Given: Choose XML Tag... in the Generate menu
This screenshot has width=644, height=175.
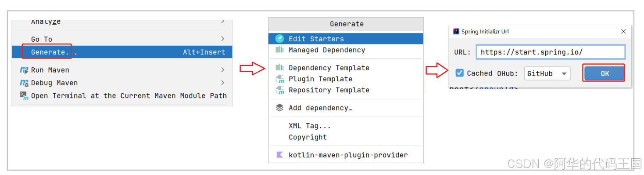Looking at the screenshot, I should coord(310,126).
